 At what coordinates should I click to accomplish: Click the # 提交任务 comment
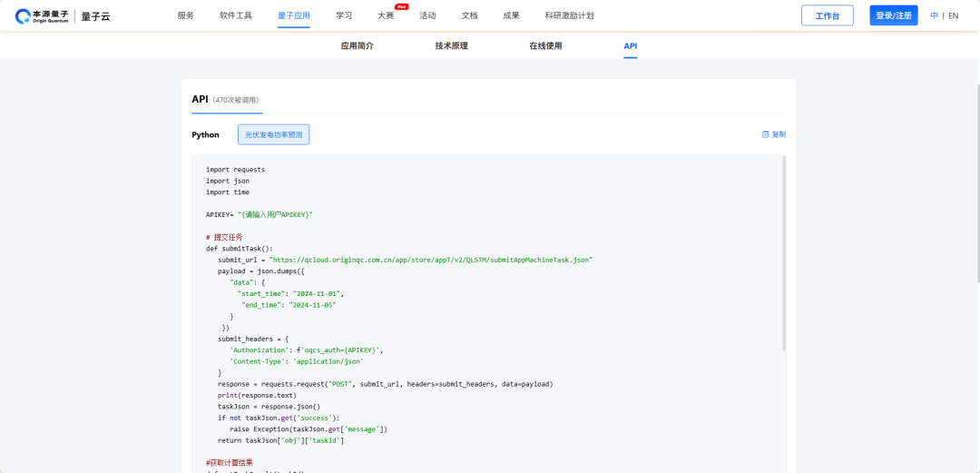[x=224, y=237]
